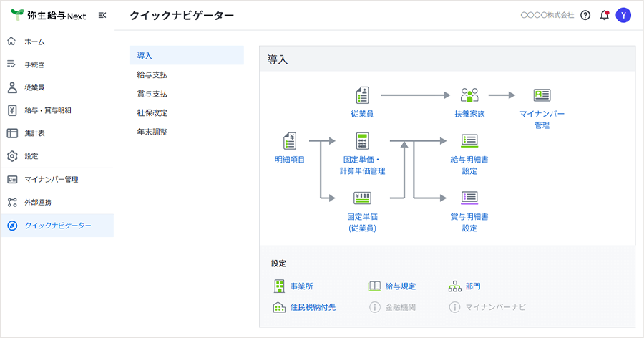
Task: Select the 給与支払 tab in the navigator list
Action: tap(152, 74)
